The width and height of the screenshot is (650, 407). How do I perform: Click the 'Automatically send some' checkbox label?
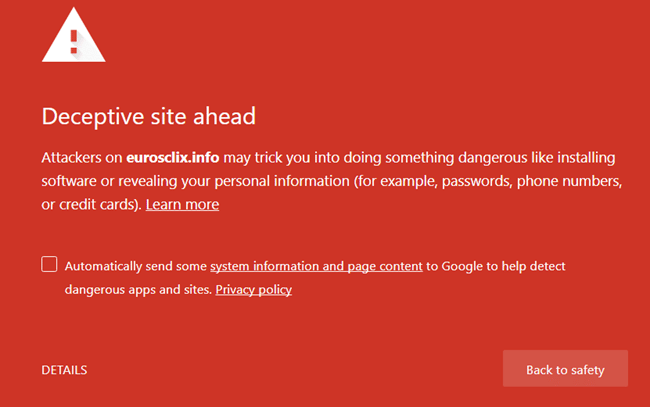(x=136, y=266)
